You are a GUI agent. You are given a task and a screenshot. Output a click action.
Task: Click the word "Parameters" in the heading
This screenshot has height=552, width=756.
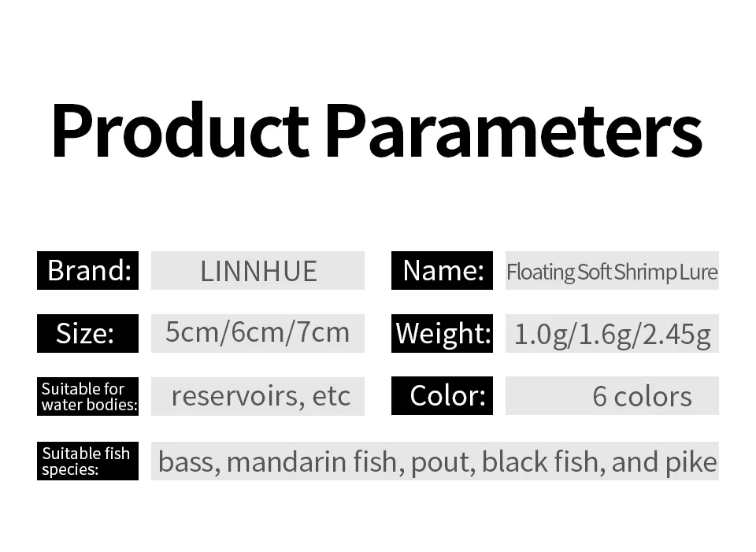pos(513,132)
